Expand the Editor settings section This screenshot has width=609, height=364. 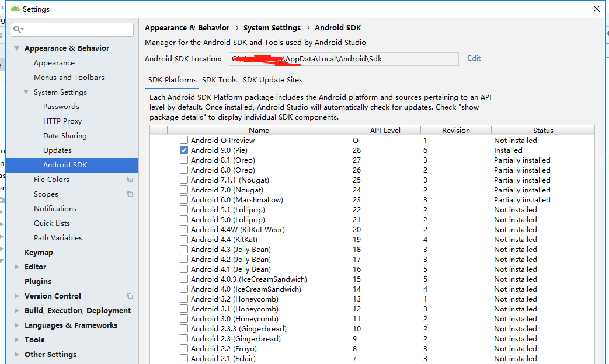click(17, 267)
